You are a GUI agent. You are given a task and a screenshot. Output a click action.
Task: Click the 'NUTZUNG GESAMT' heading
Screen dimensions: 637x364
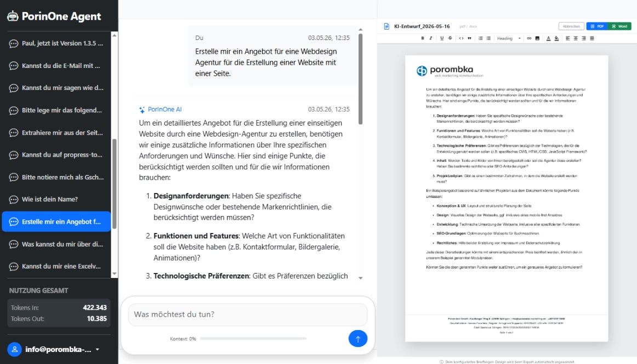tap(38, 291)
